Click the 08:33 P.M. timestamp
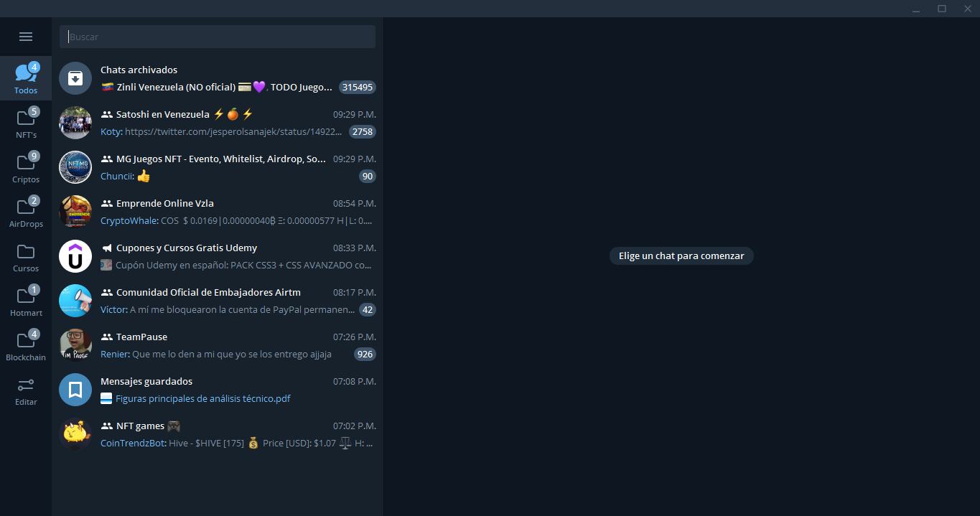This screenshot has width=980, height=516. (355, 248)
